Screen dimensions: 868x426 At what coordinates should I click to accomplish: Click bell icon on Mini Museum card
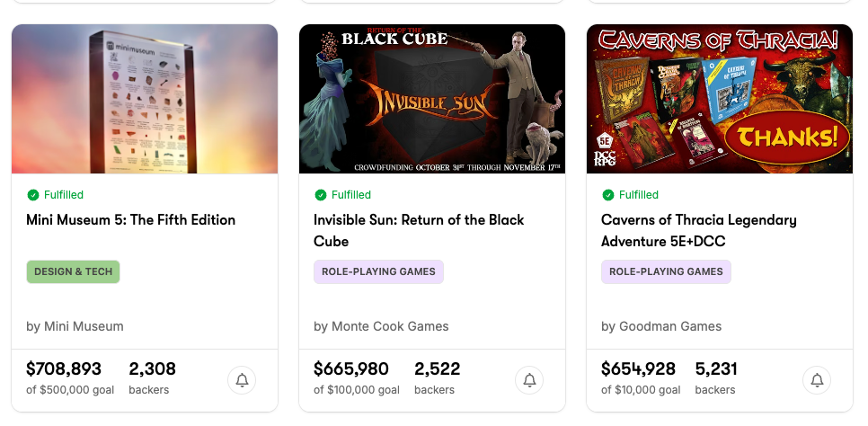[242, 380]
